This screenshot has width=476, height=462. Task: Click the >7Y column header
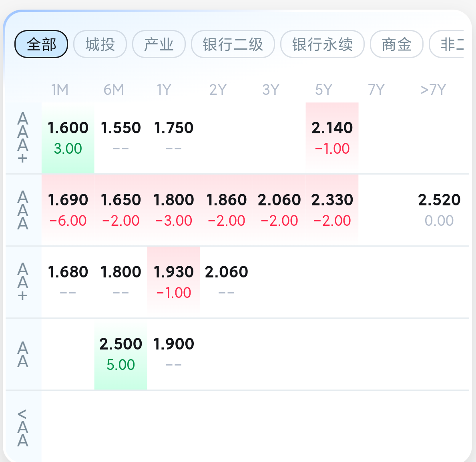[x=433, y=90]
